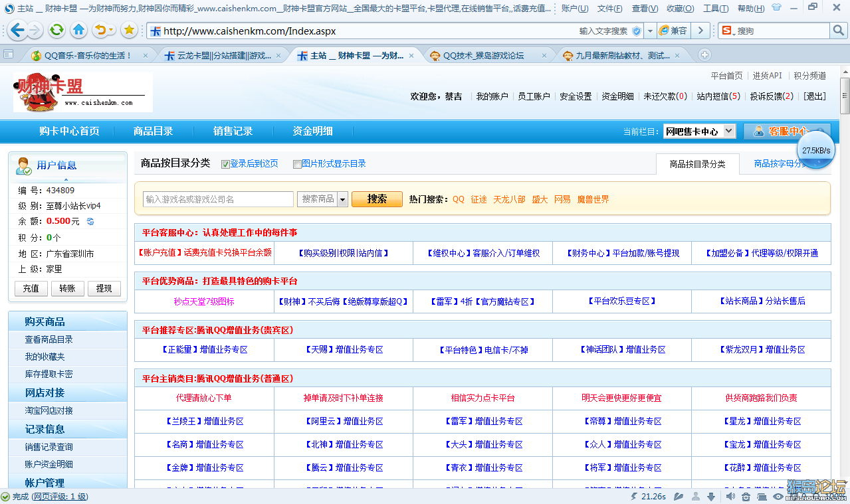Close the 云龙卡盟 tab
The height and width of the screenshot is (504, 850).
click(278, 56)
